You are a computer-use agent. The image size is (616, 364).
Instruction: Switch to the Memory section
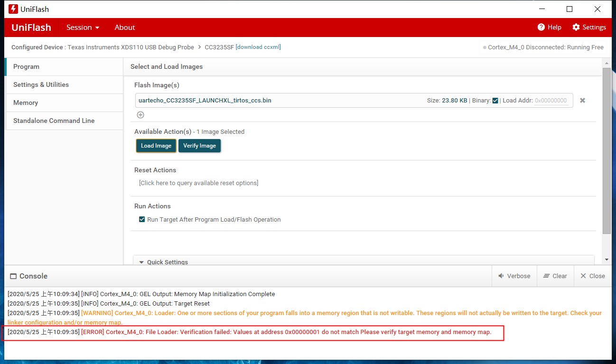coord(64,103)
